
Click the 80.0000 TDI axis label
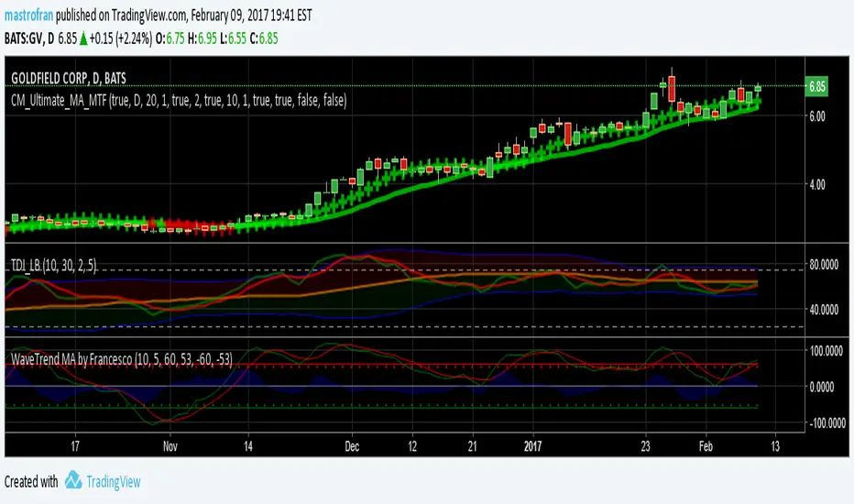point(824,265)
